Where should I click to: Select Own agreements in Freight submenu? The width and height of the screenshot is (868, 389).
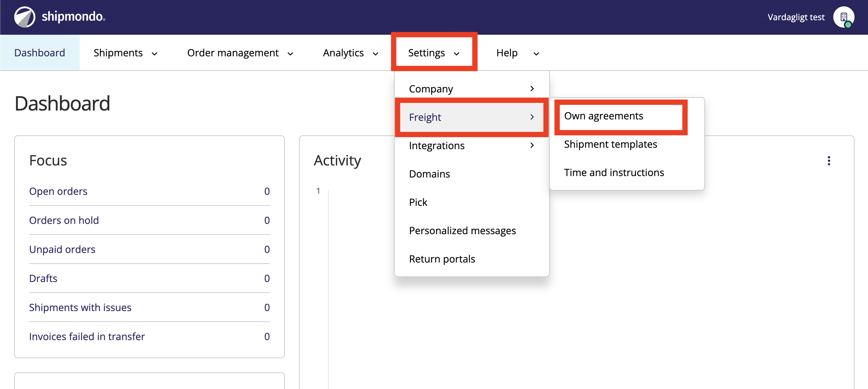coord(603,116)
